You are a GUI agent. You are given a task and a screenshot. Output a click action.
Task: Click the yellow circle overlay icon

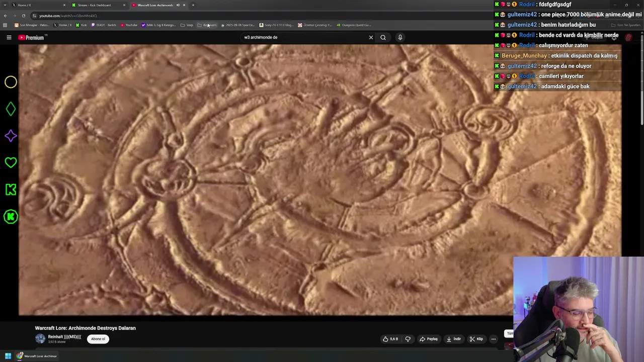click(11, 82)
